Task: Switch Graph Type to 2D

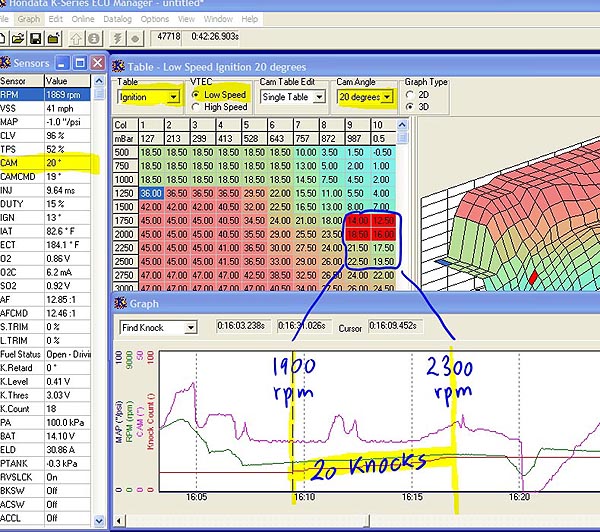Action: (417, 95)
